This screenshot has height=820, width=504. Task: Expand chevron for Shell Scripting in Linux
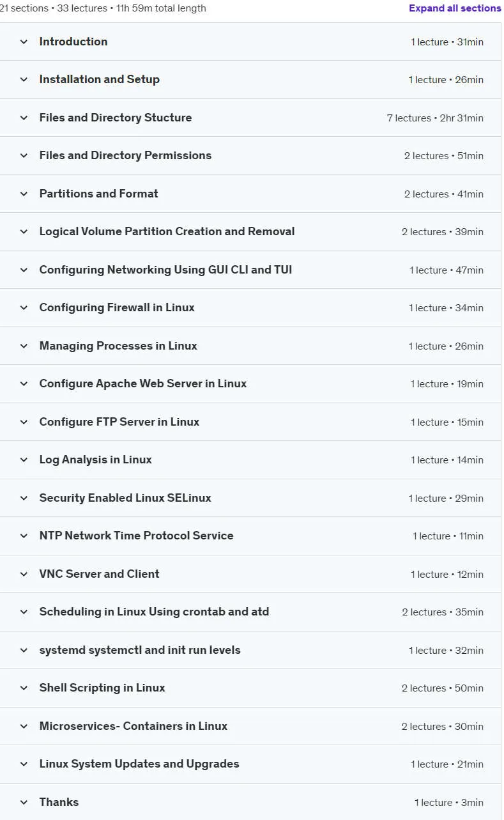tap(24, 688)
